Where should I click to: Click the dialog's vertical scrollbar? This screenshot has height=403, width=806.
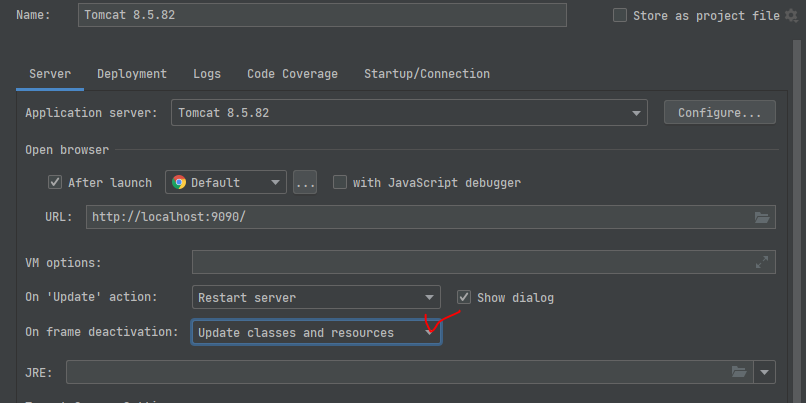coord(797,221)
